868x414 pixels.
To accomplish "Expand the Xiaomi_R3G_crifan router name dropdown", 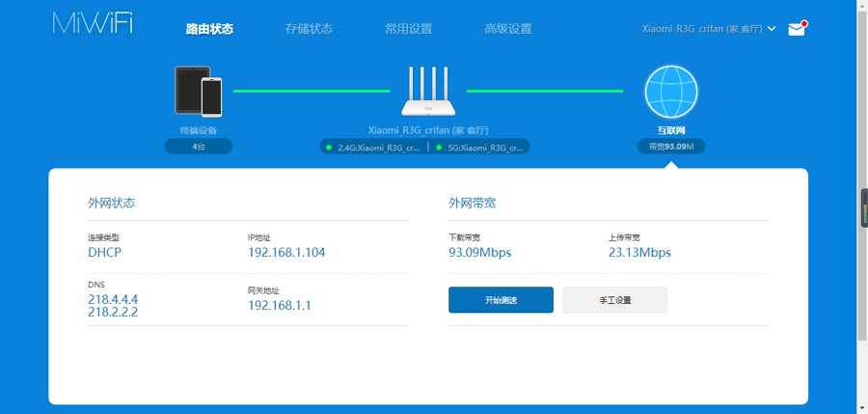I will click(709, 29).
